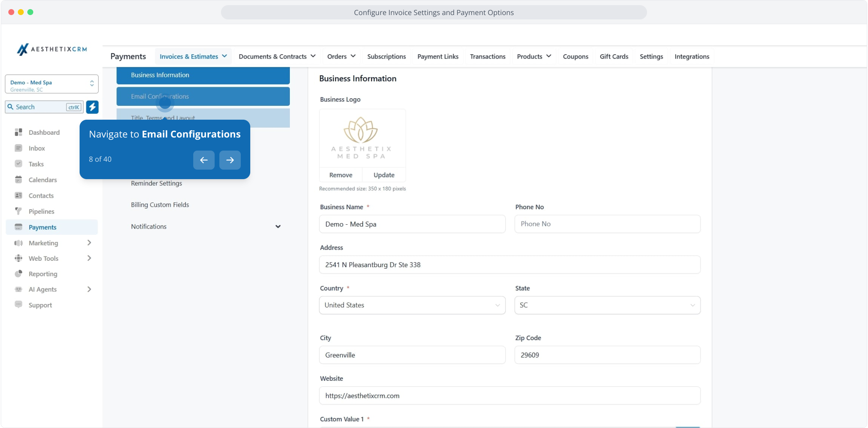Image resolution: width=868 pixels, height=428 pixels.
Task: Expand the Notifications section chevron
Action: pyautogui.click(x=278, y=227)
